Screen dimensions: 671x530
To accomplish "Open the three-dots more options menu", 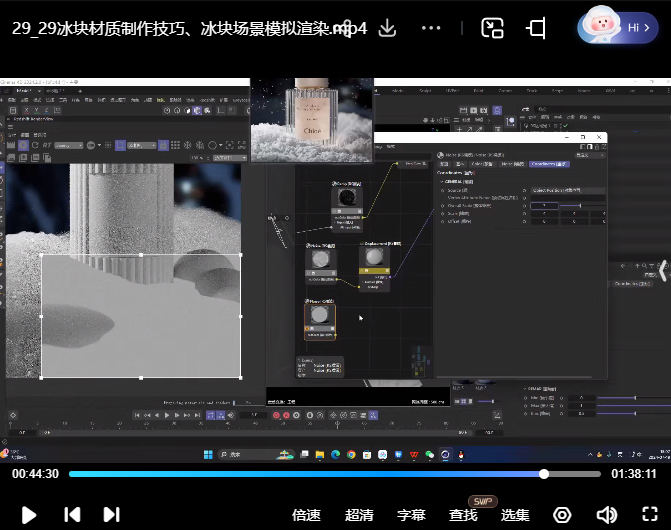I will click(x=431, y=28).
